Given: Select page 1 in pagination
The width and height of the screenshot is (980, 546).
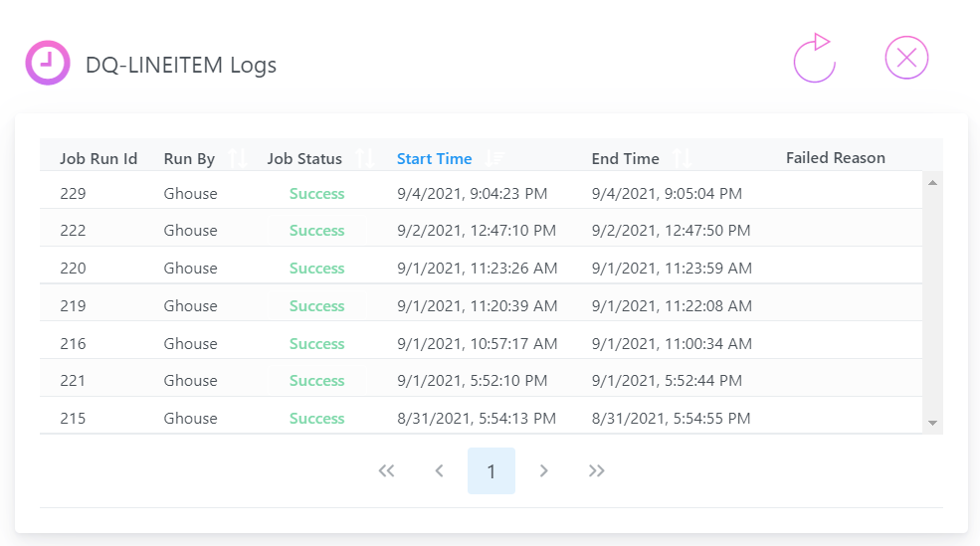Looking at the screenshot, I should tap(491, 471).
